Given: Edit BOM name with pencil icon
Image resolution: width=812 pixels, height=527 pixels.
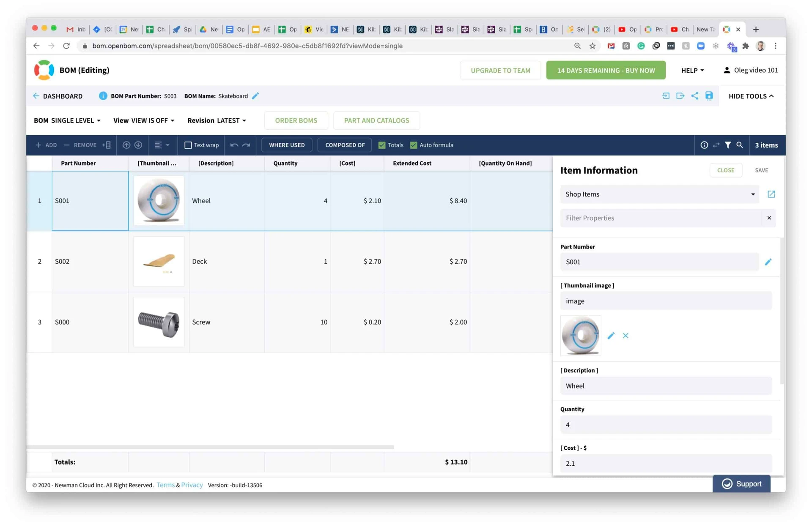Looking at the screenshot, I should coord(255,96).
